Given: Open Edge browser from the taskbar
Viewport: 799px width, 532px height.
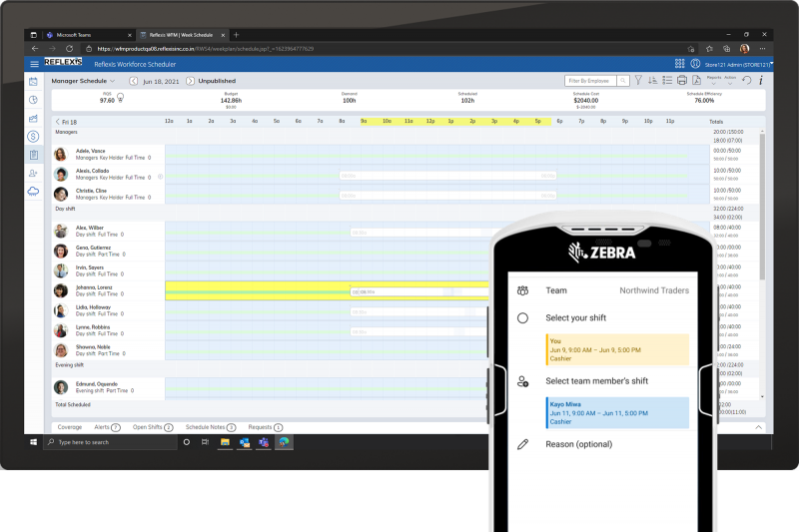Looking at the screenshot, I should pyautogui.click(x=284, y=442).
